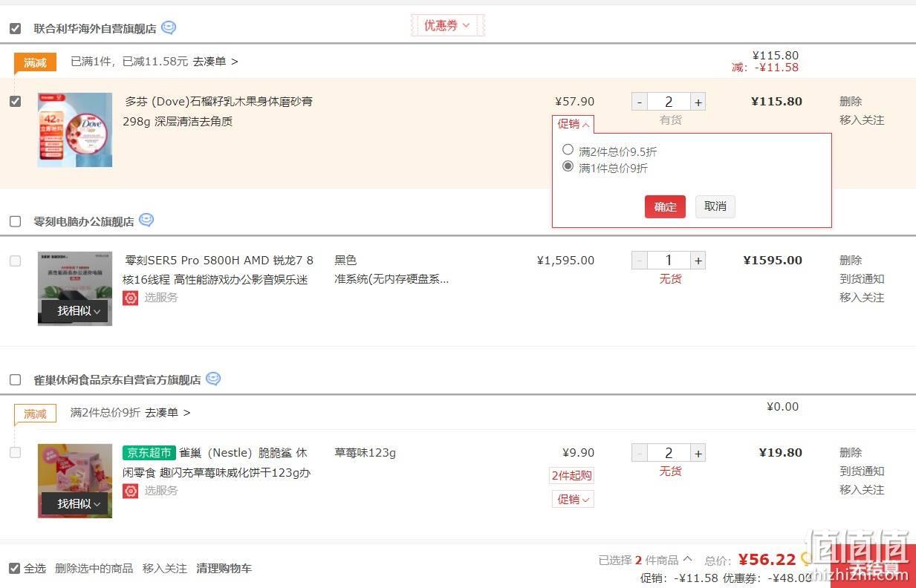The height and width of the screenshot is (588, 916).
Task: Click orange 满减 tag on Dove row
Action: coord(35,62)
